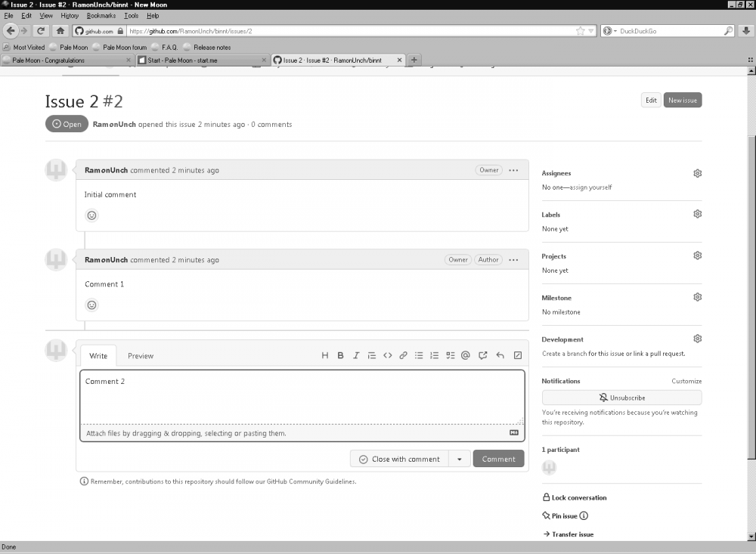Submit with the Comment button
The height and width of the screenshot is (554, 756).
click(498, 459)
